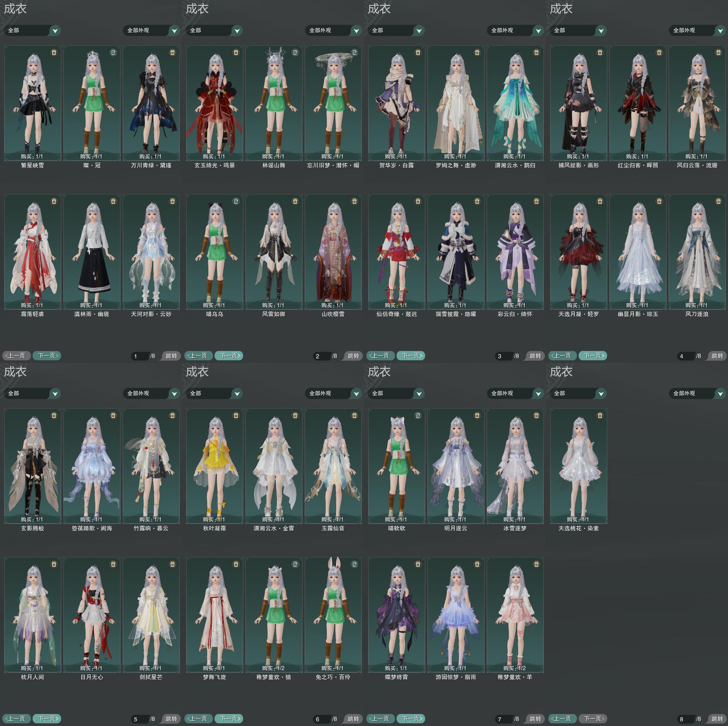Click the trash icon on 罗姆之舞·虚渺 card

(477, 52)
